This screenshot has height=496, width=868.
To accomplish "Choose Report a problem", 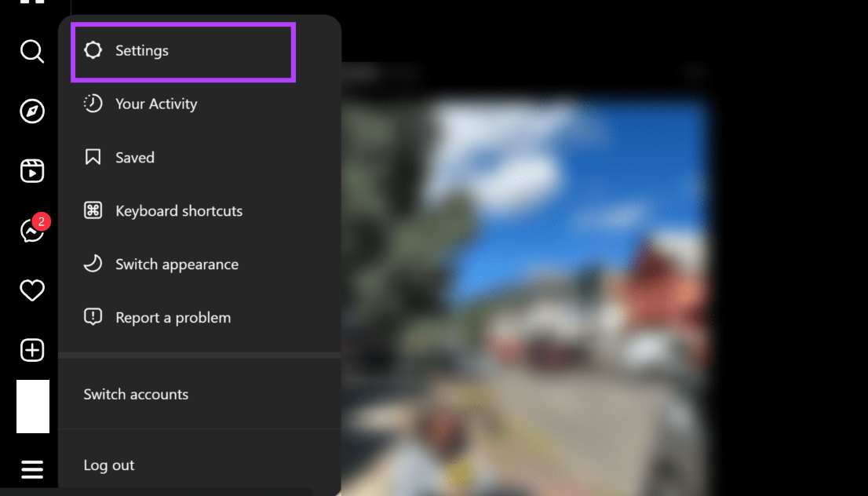I will tap(199, 318).
